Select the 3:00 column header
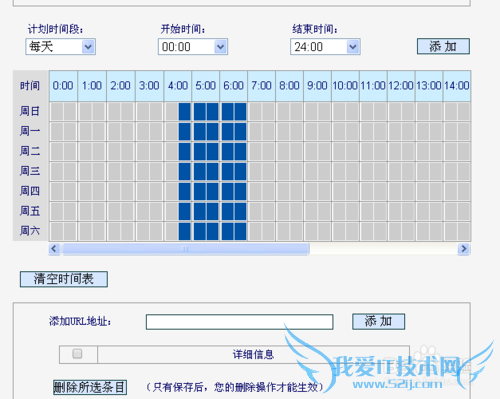 point(149,86)
